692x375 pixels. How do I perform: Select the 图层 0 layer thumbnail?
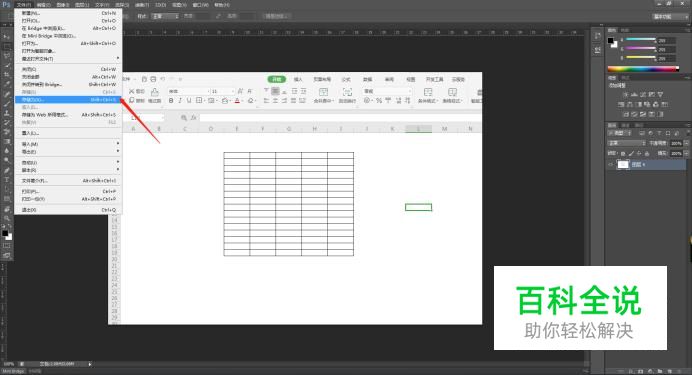coord(623,165)
